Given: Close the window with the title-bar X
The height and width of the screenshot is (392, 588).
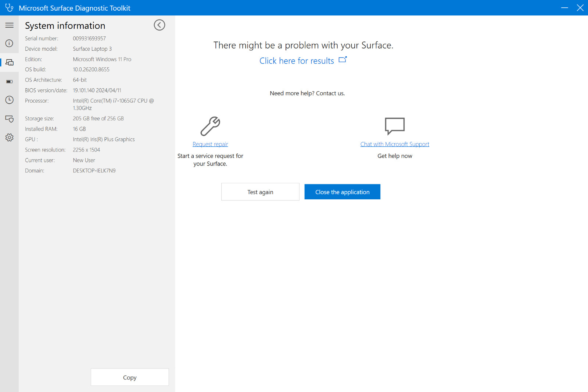Looking at the screenshot, I should [580, 8].
